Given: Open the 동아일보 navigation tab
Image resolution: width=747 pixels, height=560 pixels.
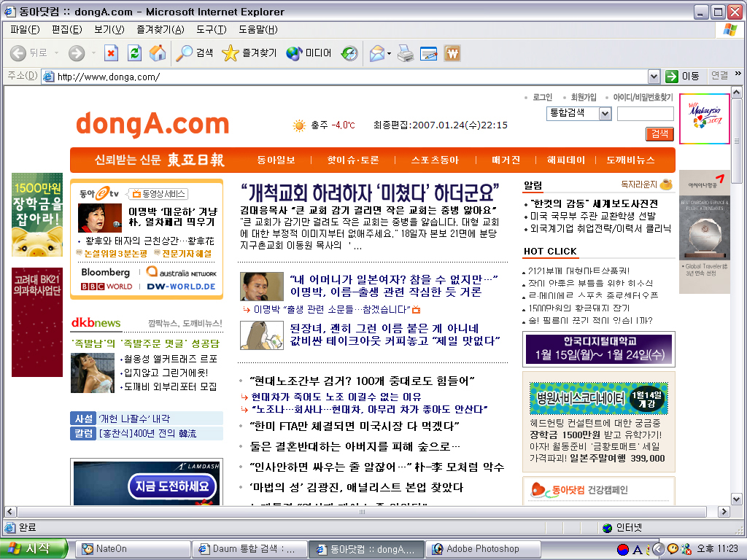Looking at the screenshot, I should click(x=276, y=160).
